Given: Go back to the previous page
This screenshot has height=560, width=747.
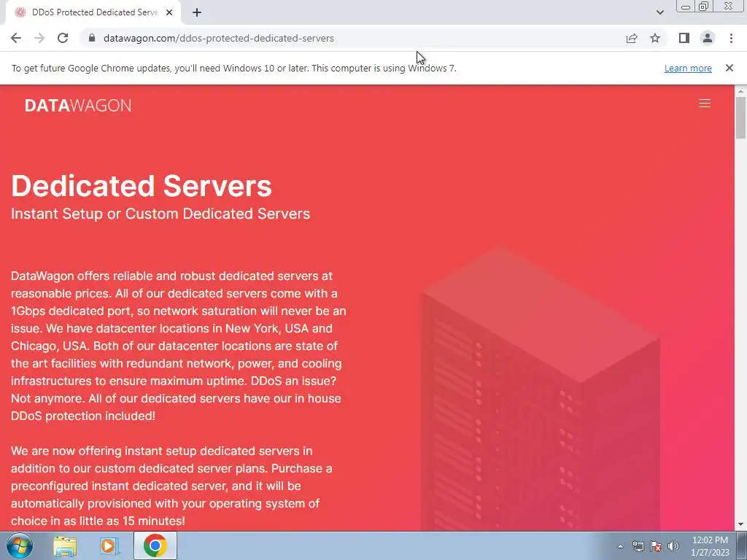Looking at the screenshot, I should click(16, 38).
